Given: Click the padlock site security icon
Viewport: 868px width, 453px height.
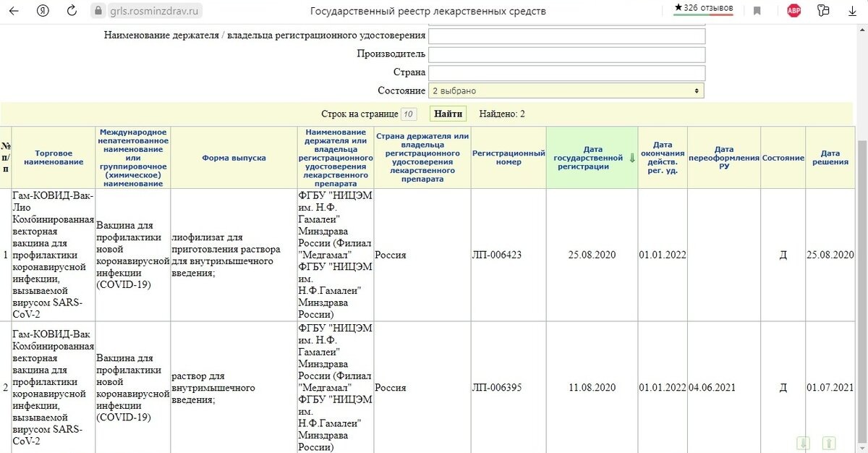Looking at the screenshot, I should 99,11.
